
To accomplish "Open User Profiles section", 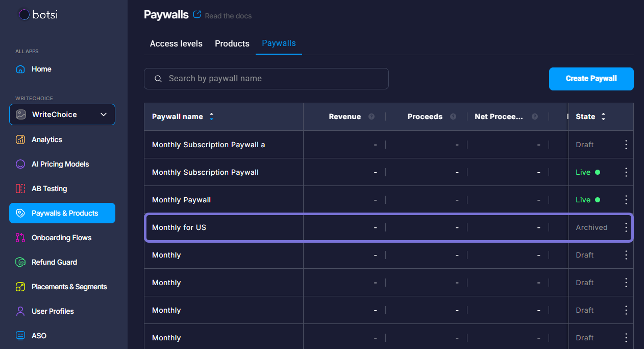I will tap(53, 311).
